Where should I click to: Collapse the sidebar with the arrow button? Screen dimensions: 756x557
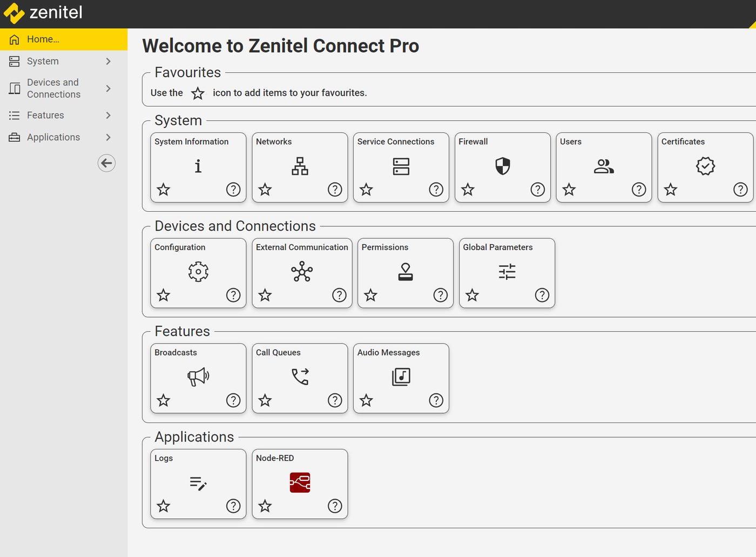[106, 163]
